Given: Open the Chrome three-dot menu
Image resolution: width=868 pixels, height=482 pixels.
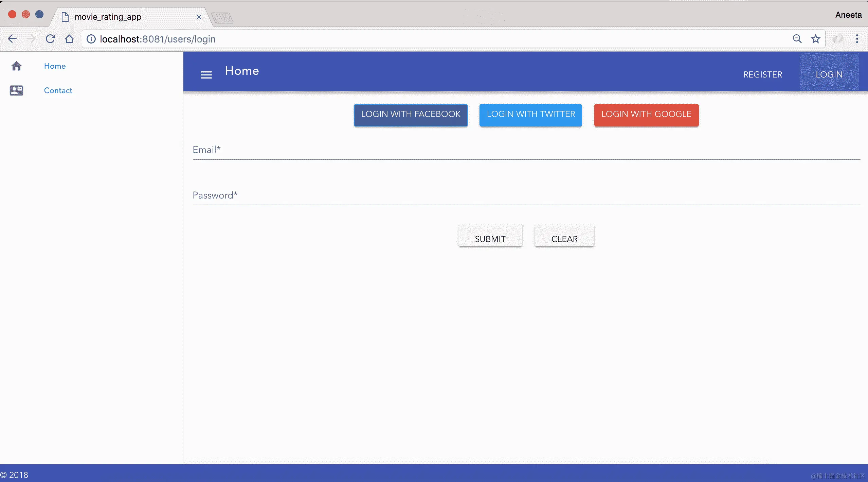Looking at the screenshot, I should point(857,39).
